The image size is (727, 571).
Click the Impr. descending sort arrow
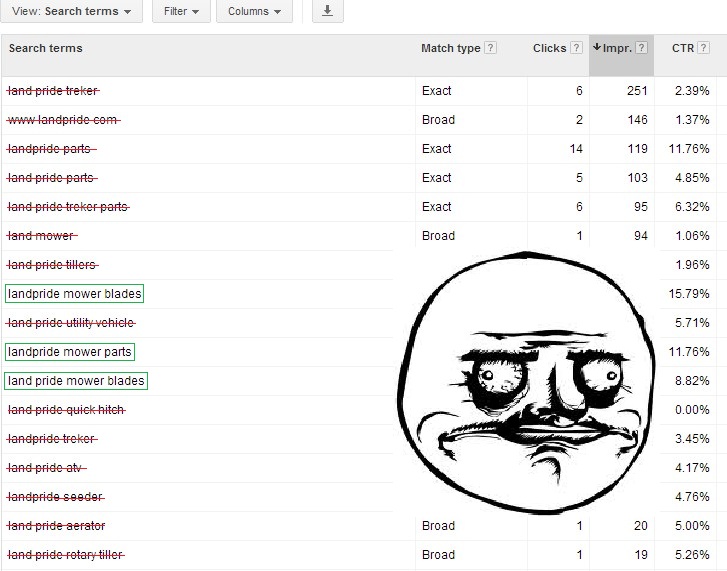point(597,47)
